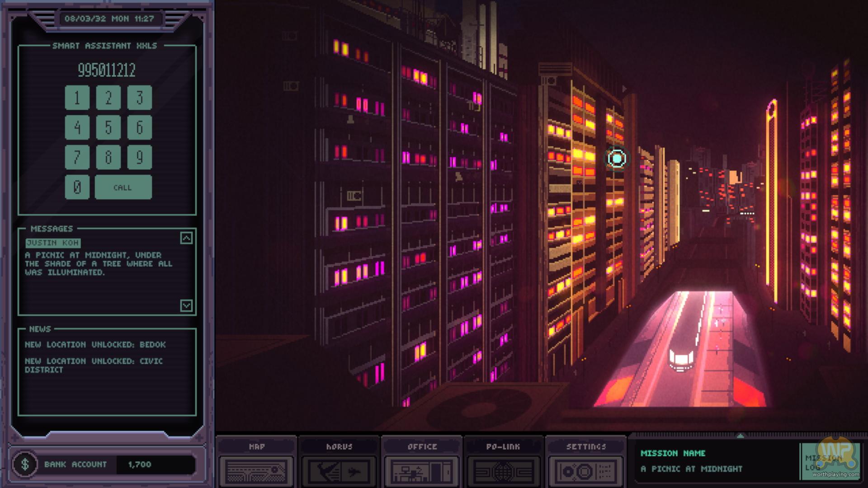Click the bank account dollar icon
Image resolution: width=868 pixels, height=488 pixels.
click(25, 464)
